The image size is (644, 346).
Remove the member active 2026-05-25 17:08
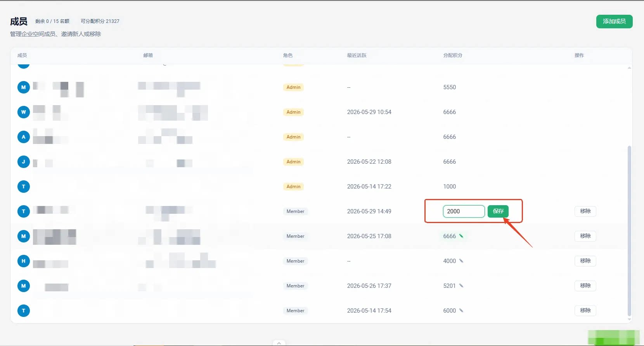585,236
